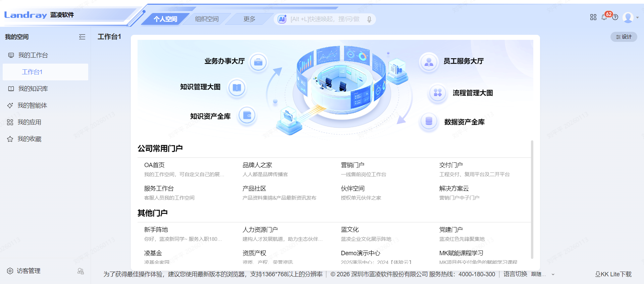Click the 我的收藏 star icon
This screenshot has width=644, height=284.
10,139
